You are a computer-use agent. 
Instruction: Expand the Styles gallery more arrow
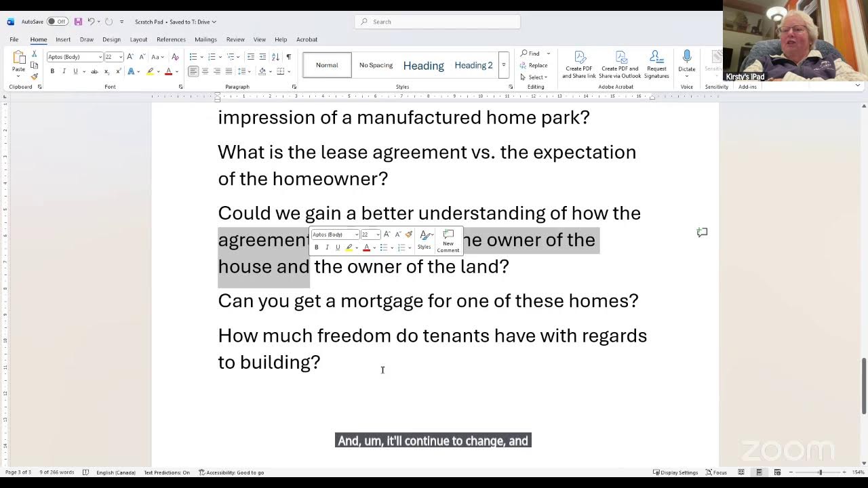tap(503, 65)
